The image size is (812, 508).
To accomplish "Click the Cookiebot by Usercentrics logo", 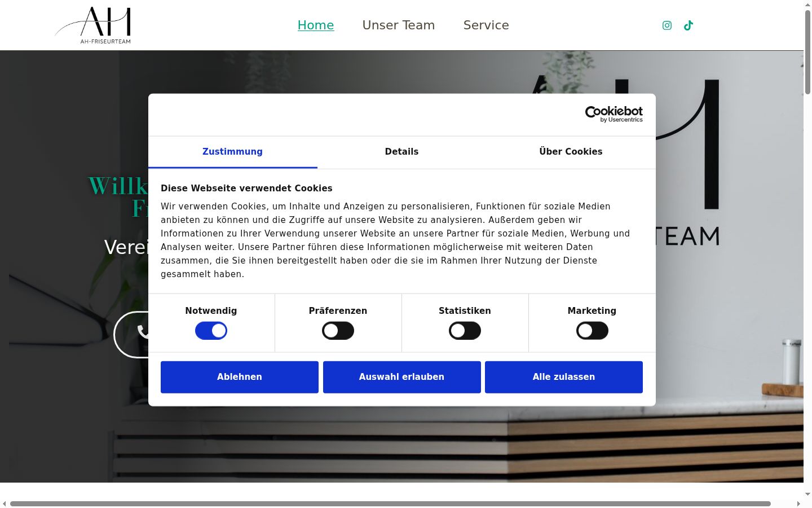I will [614, 114].
